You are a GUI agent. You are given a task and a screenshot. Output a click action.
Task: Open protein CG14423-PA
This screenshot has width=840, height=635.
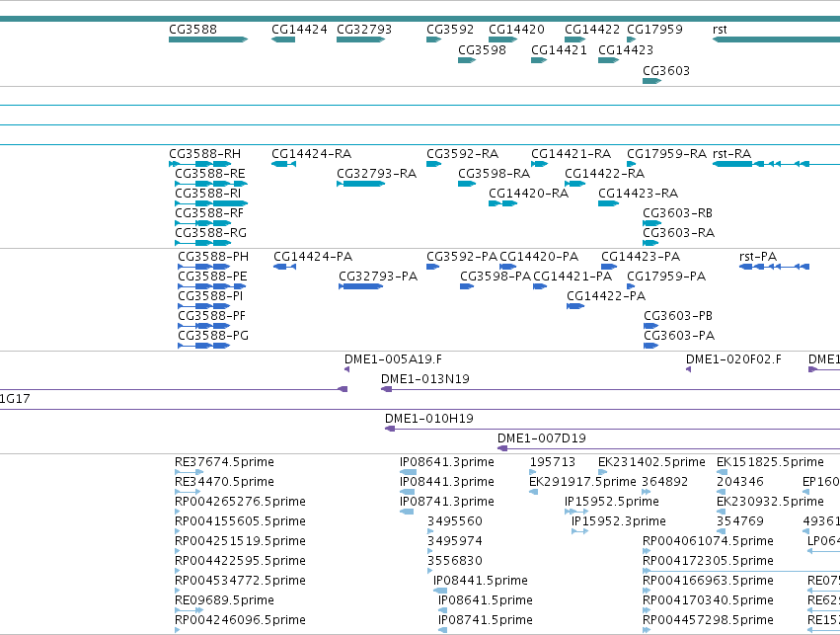click(x=641, y=257)
